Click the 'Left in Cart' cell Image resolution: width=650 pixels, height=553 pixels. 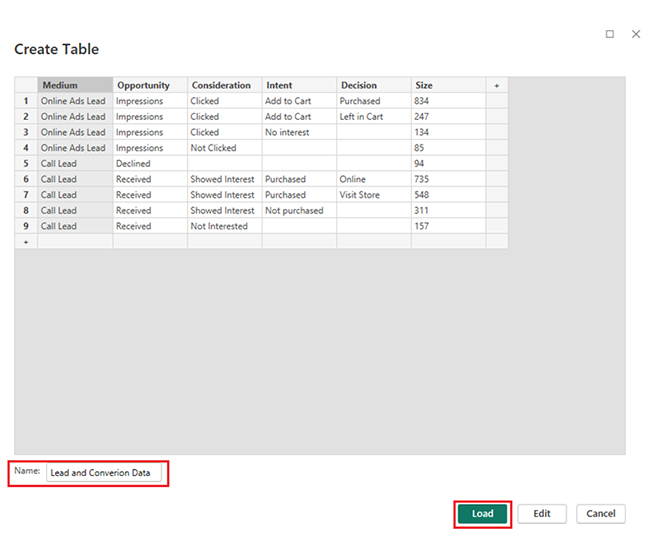tap(373, 117)
